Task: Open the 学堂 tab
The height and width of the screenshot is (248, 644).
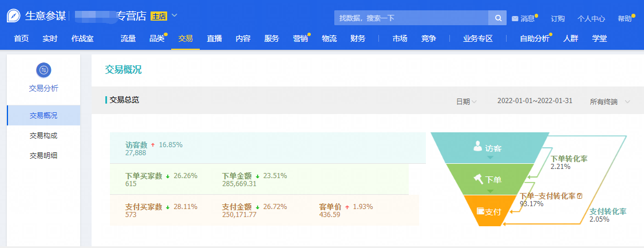Action: click(x=600, y=38)
